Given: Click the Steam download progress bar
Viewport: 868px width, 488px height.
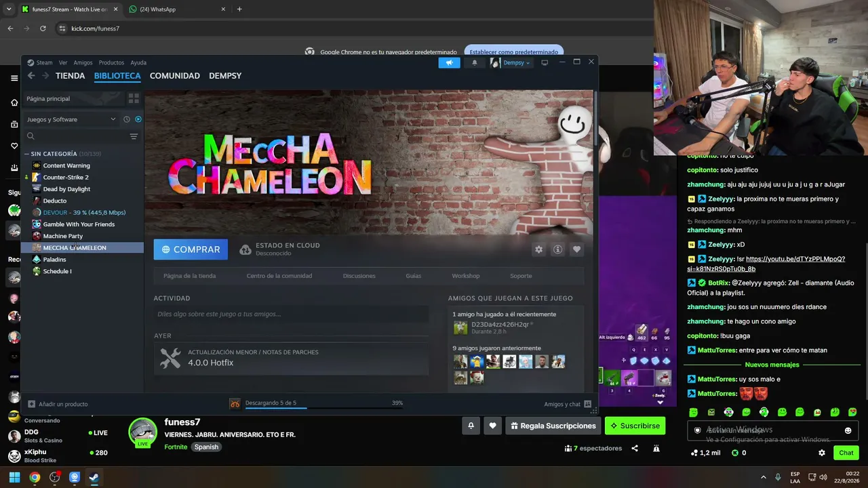Looking at the screenshot, I should 324,408.
